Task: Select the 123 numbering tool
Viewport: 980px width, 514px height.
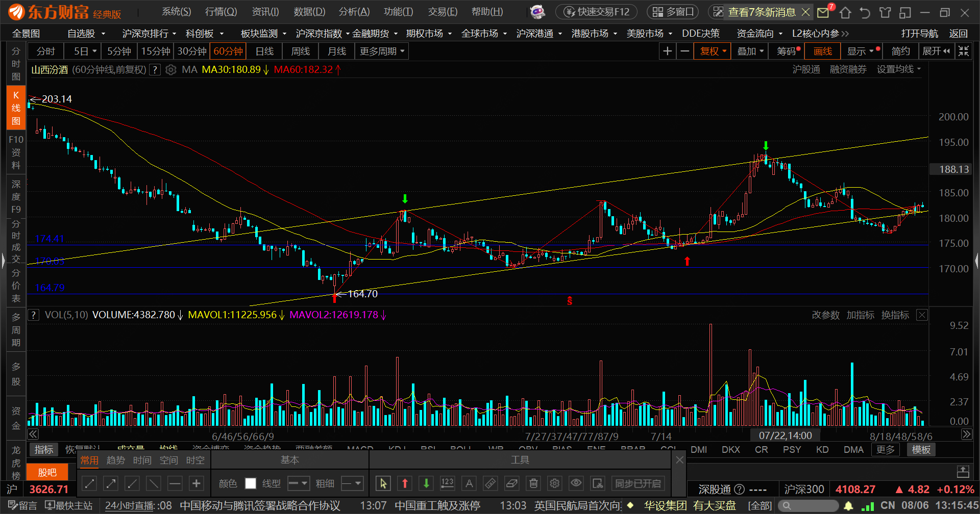Action: 447,483
